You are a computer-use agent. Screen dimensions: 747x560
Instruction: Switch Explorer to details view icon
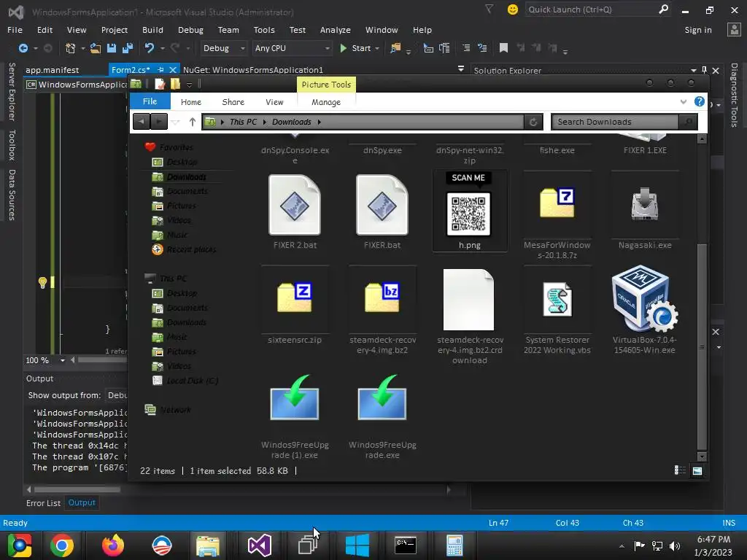[680, 470]
